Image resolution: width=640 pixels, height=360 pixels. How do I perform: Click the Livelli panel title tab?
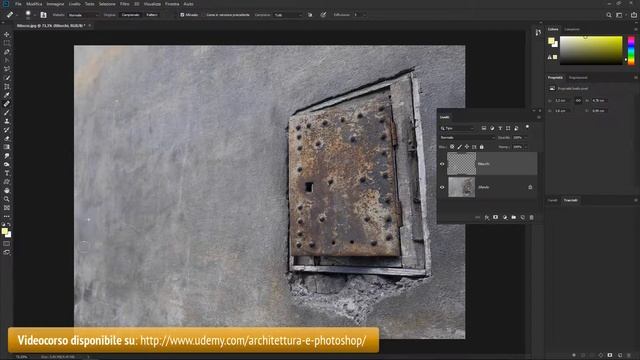tap(444, 117)
